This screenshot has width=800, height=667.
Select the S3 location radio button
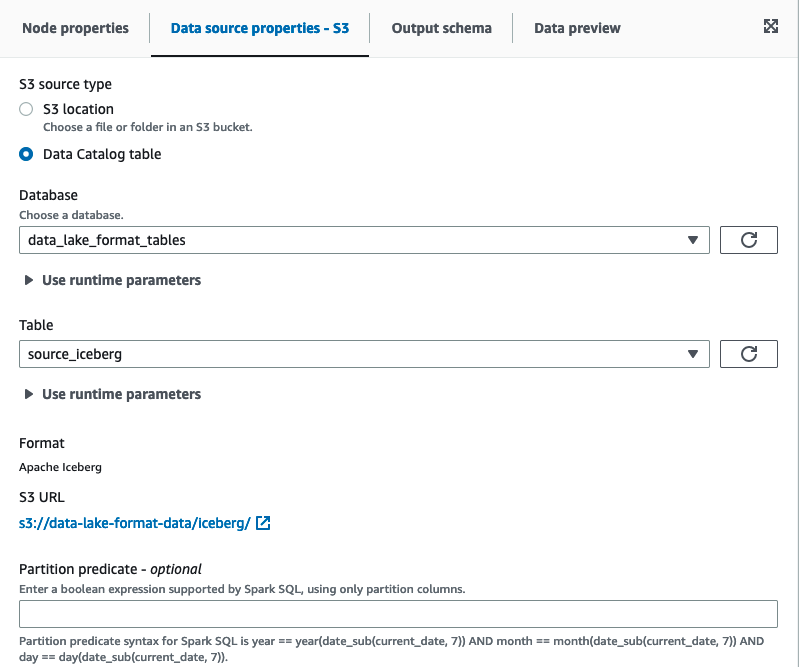[27, 109]
